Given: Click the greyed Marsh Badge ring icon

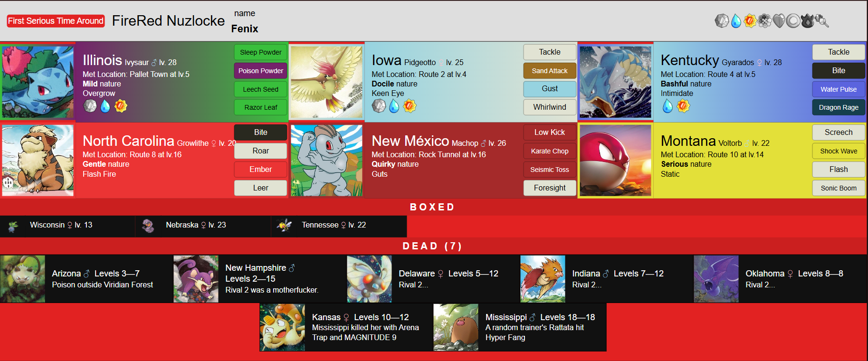Looking at the screenshot, I should pos(793,21).
